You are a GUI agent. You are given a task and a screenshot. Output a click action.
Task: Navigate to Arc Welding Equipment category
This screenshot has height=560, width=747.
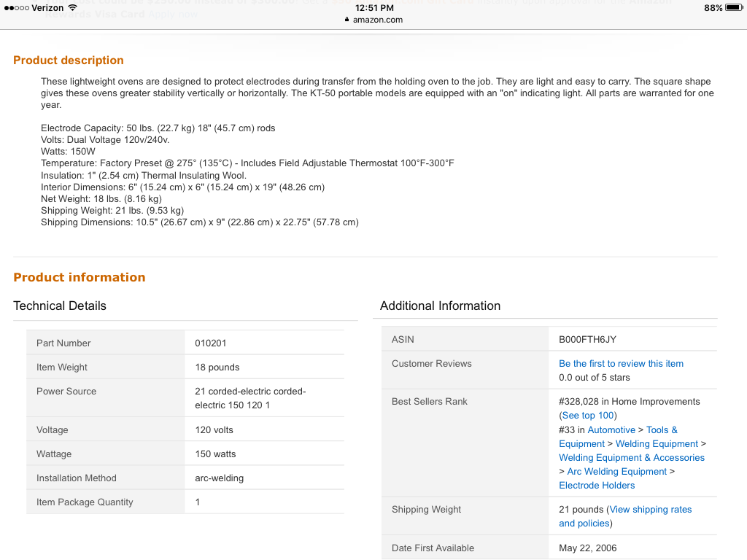pyautogui.click(x=616, y=471)
